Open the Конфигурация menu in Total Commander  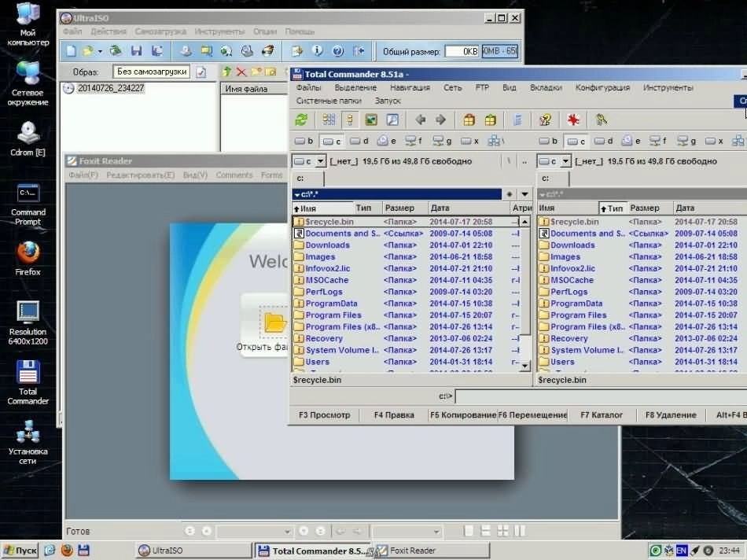click(602, 87)
